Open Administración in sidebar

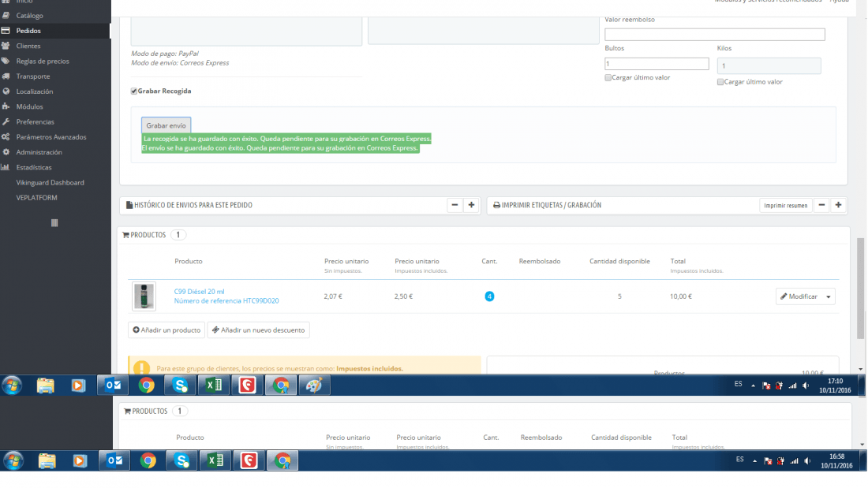pos(39,152)
